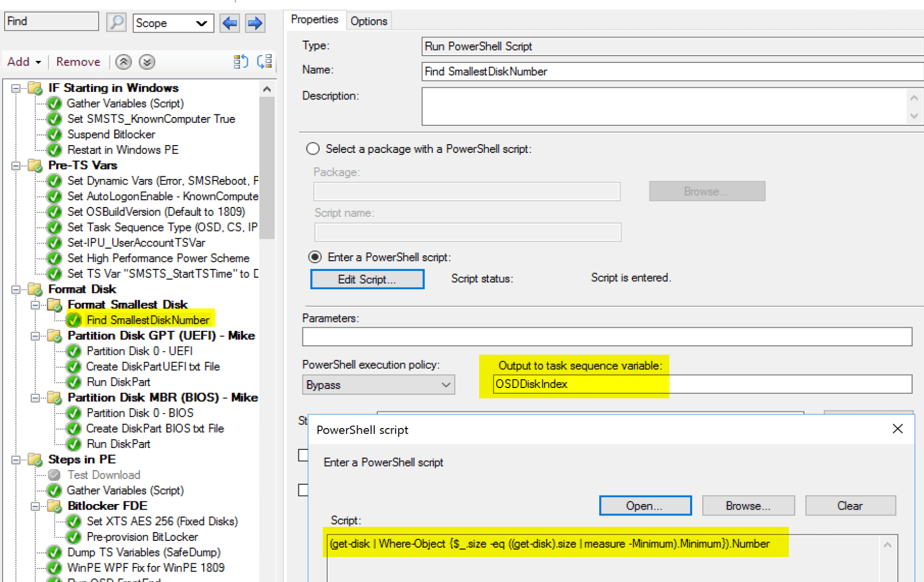The width and height of the screenshot is (924, 582).
Task: Open the PowerShell execution policy Bypass dropdown
Action: [378, 385]
